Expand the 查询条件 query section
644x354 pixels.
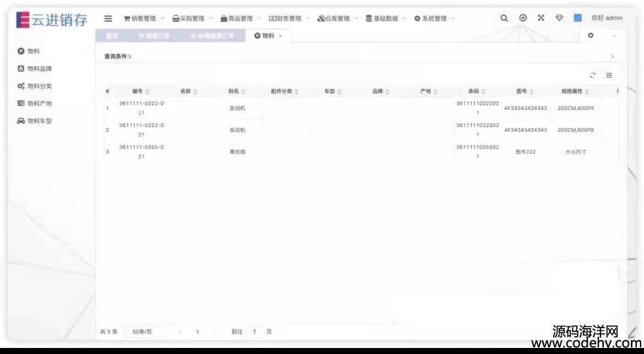118,57
